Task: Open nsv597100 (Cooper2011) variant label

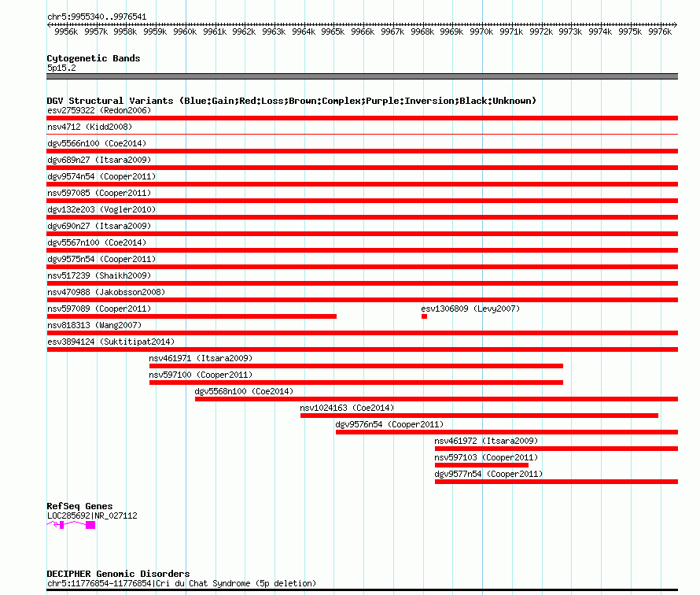Action: coord(201,375)
